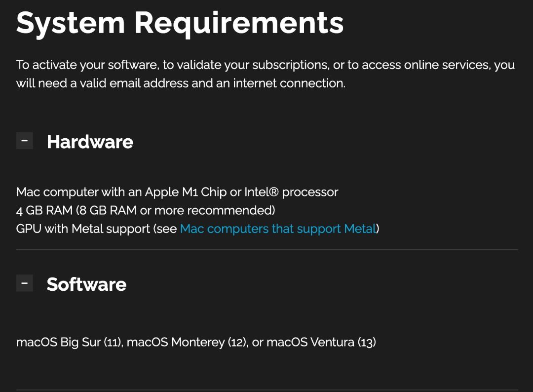Collapse the Hardware section with minus icon
This screenshot has height=392, width=533.
(25, 141)
